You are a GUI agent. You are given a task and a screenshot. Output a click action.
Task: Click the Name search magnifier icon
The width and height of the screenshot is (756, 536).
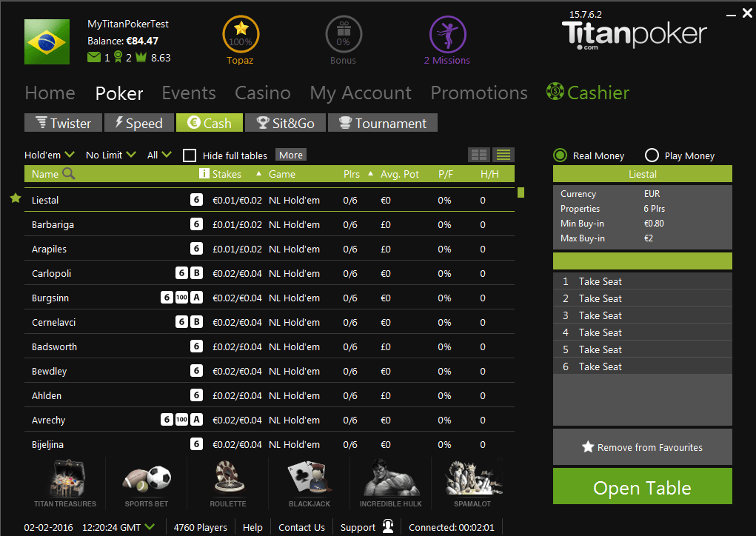tap(69, 173)
